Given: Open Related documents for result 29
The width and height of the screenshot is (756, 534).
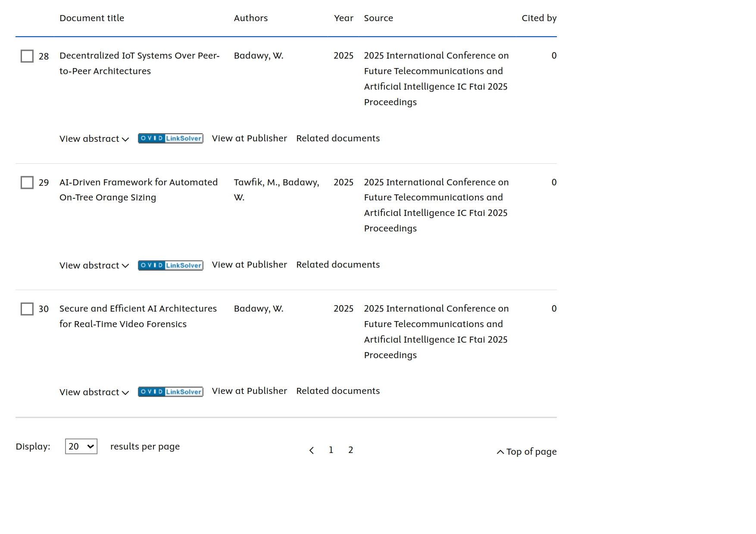Looking at the screenshot, I should (x=337, y=265).
